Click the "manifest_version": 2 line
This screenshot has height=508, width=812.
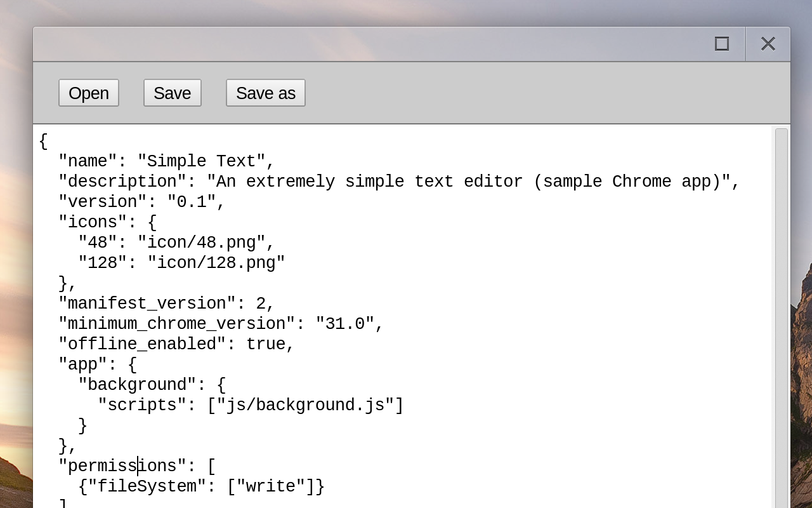pyautogui.click(x=166, y=304)
